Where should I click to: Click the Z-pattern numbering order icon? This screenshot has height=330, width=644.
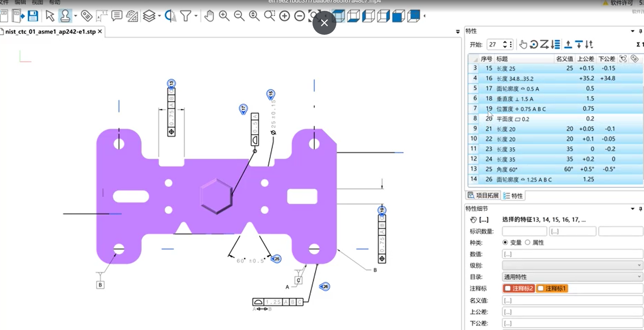544,44
